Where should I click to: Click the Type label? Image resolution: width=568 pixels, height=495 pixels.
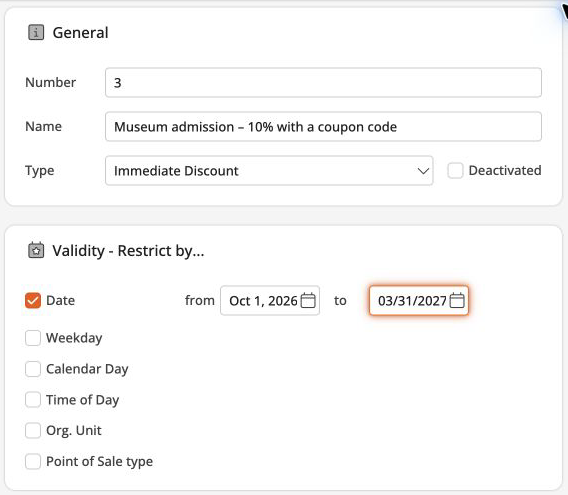coord(39,171)
